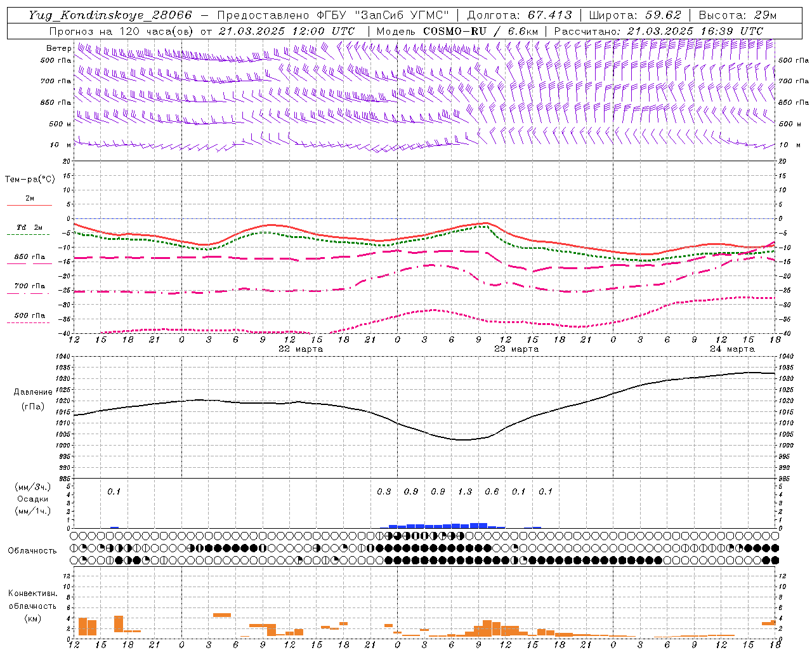Click the dashed line sample under 850 гПа legend
Screen dimensions: 812x650
tap(29, 263)
